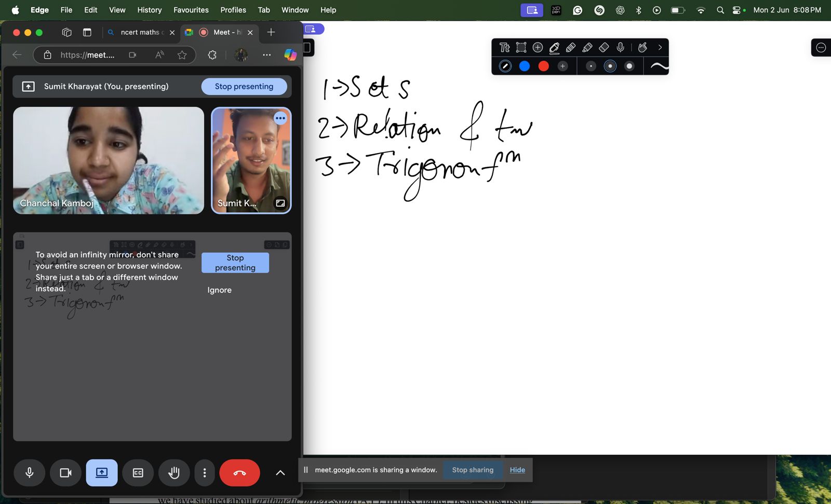Click the microphone recording tool in whiteboard
The image size is (831, 504).
point(620,48)
